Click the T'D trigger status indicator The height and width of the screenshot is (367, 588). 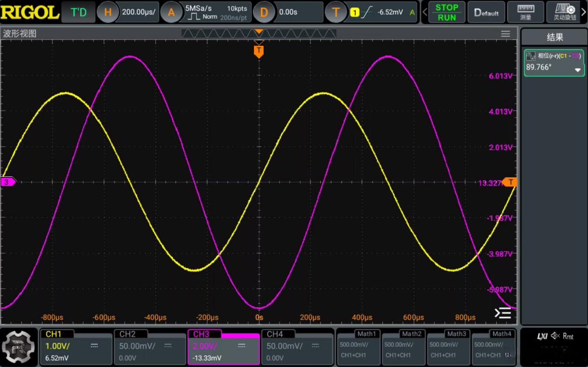pyautogui.click(x=78, y=13)
